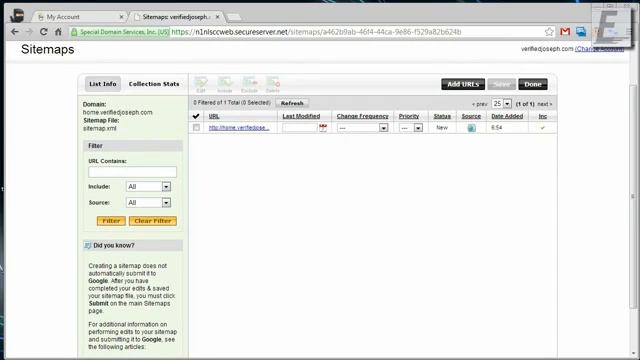Screen dimensions: 640x360
Task: Click the Include toolbar icon
Action: (224, 84)
